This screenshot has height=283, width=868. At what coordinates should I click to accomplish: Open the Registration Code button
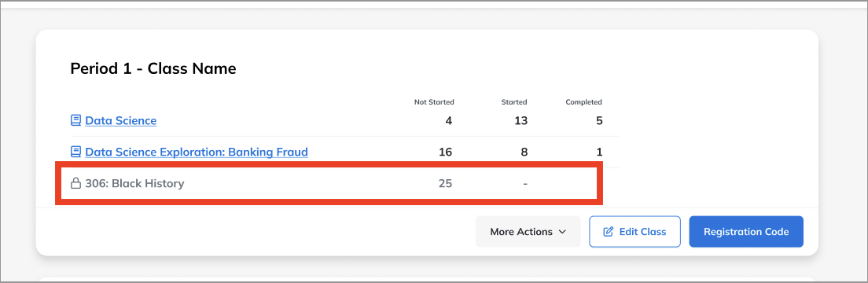coord(746,231)
